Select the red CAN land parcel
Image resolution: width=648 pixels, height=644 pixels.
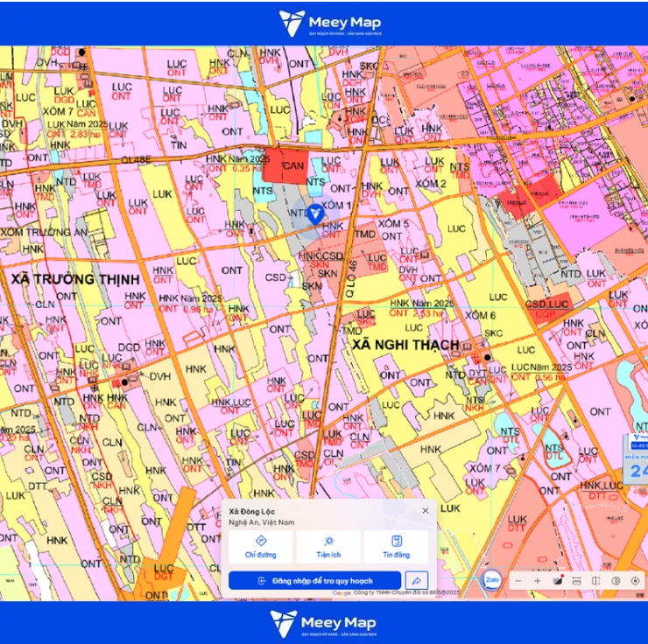coord(286,165)
